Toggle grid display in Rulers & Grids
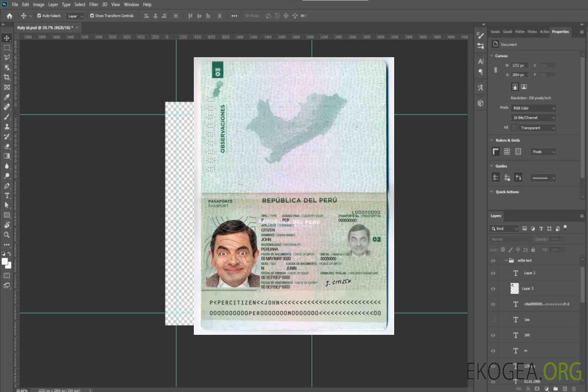588x392 pixels. 507,151
